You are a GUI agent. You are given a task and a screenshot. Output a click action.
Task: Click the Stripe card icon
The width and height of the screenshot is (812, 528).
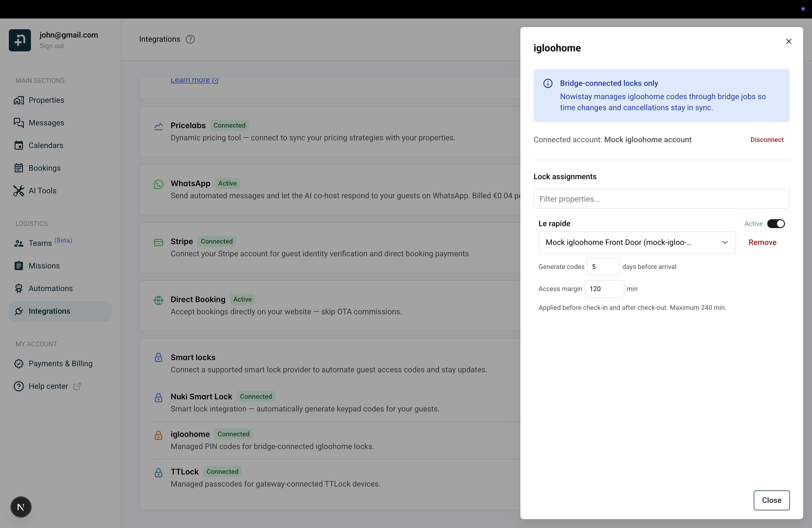[x=158, y=242]
